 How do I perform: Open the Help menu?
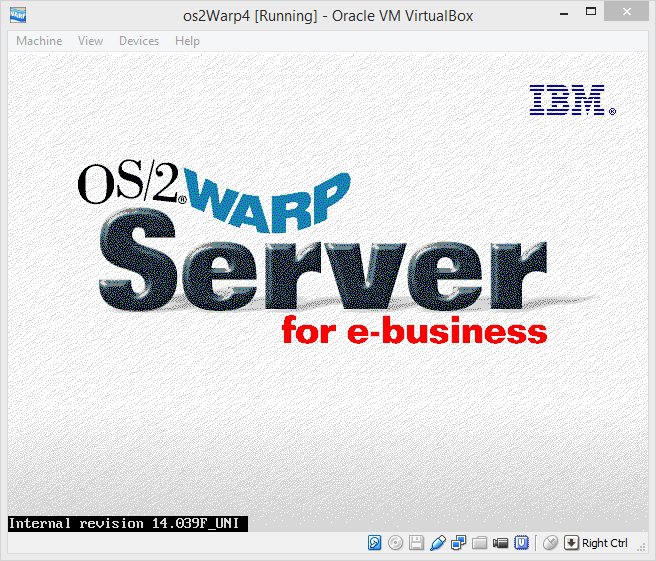187,41
